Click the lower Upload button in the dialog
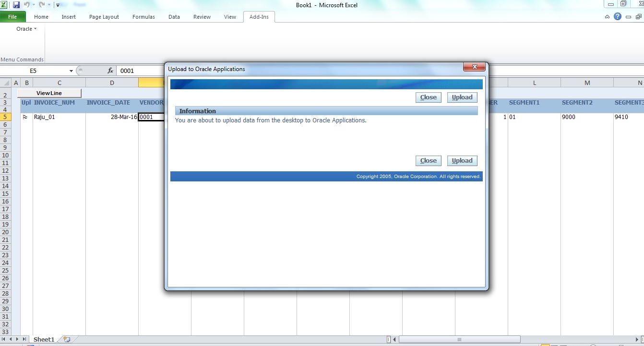The width and height of the screenshot is (644, 346). click(462, 160)
